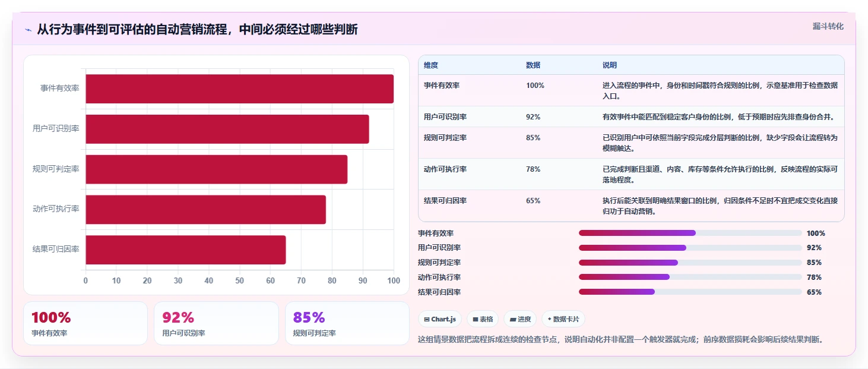Click the chart y-axis label 用户可识别率
Screen dimensions: 868x369
click(56, 128)
